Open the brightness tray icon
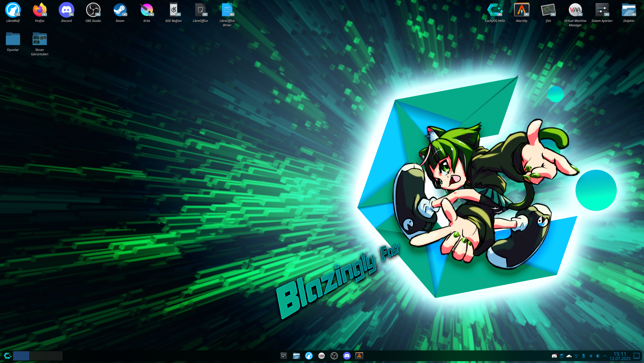 [x=591, y=356]
